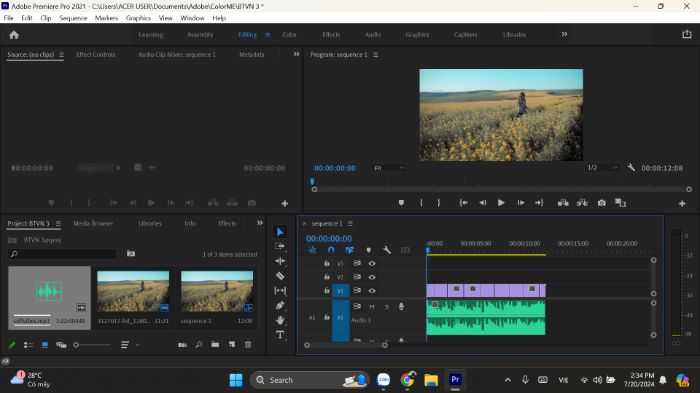Click the Add Marker button in Program monitor
The width and height of the screenshot is (700, 393).
click(x=401, y=203)
